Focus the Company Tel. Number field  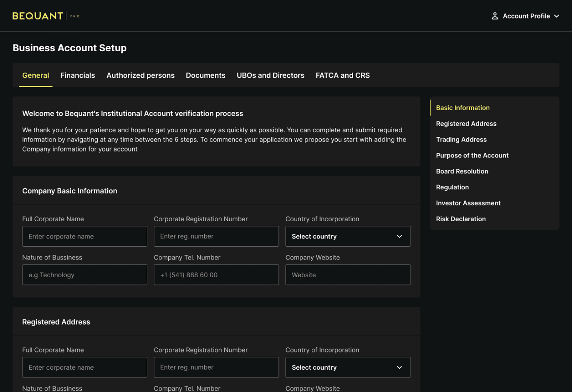click(216, 275)
